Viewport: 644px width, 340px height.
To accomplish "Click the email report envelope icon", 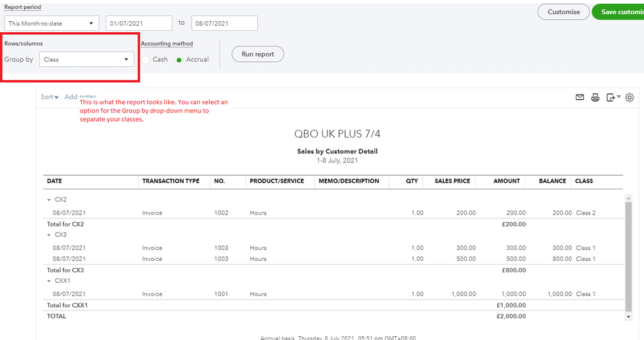I will point(580,97).
